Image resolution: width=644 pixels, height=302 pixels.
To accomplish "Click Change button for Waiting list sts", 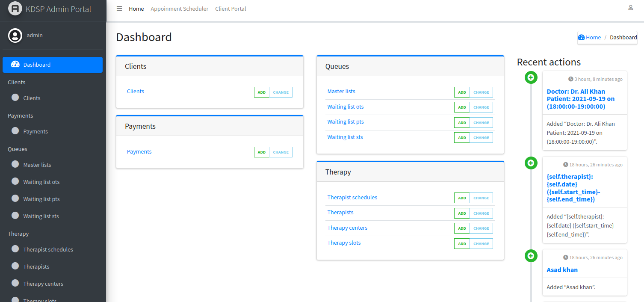I will 481,138.
